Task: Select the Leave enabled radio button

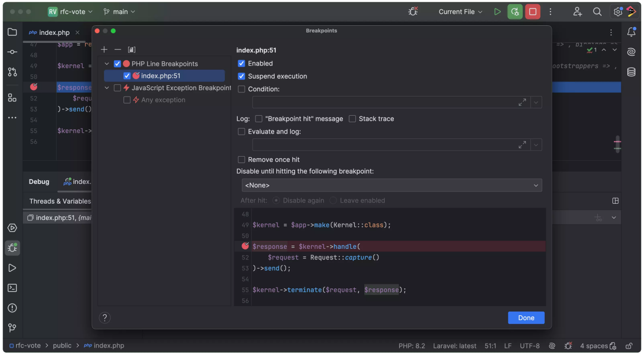Action: [x=333, y=201]
